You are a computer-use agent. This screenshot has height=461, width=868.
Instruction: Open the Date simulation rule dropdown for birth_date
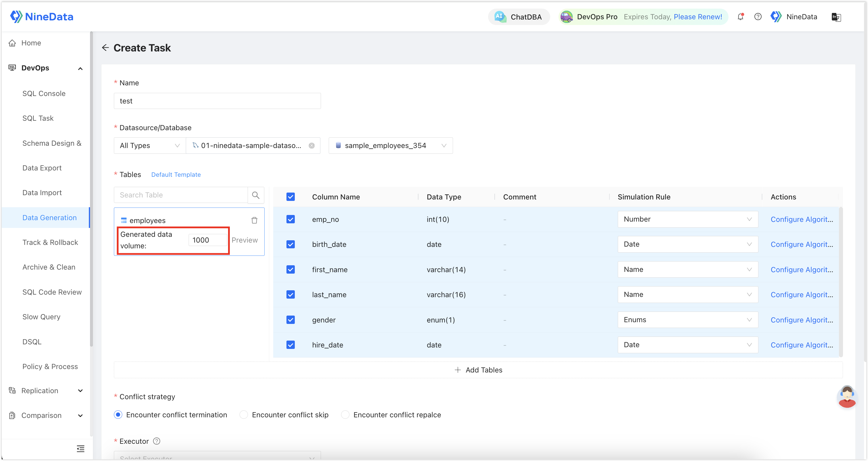coord(688,244)
